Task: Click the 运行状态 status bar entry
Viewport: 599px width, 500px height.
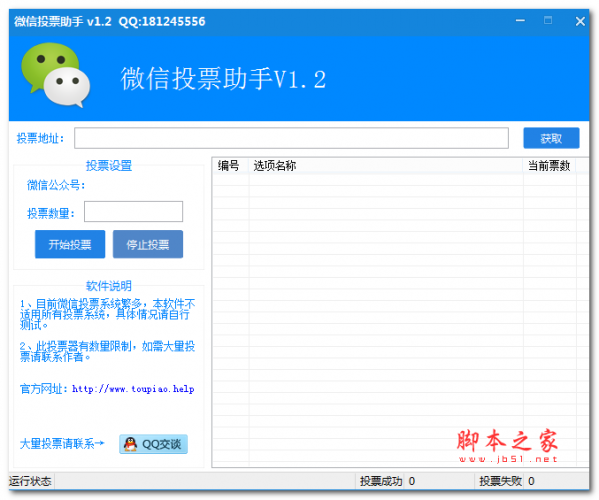Action: (30, 481)
